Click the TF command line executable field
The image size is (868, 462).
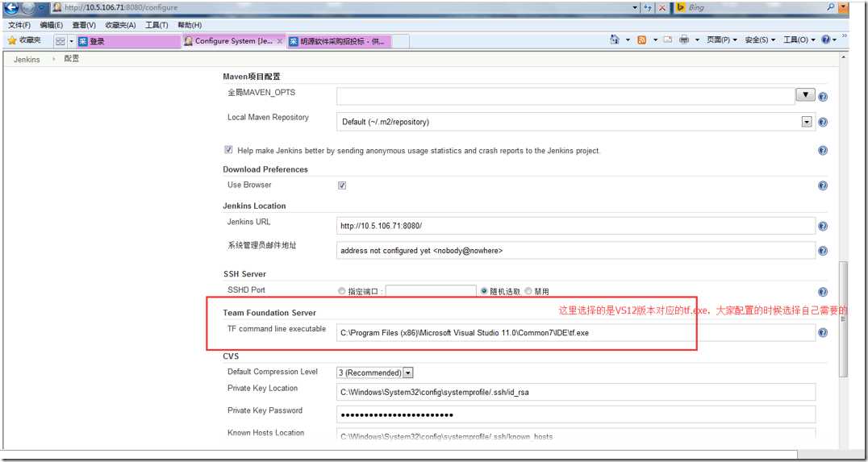(576, 332)
